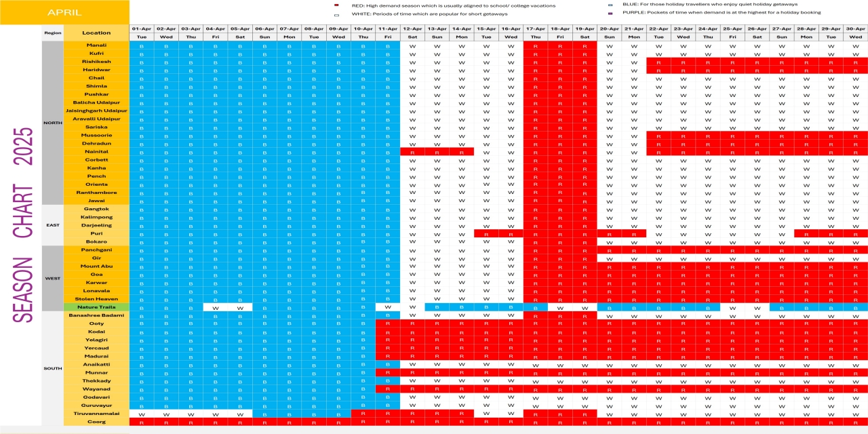Click the PURPLE legend swatch icon
868x434 pixels.
[x=612, y=12]
